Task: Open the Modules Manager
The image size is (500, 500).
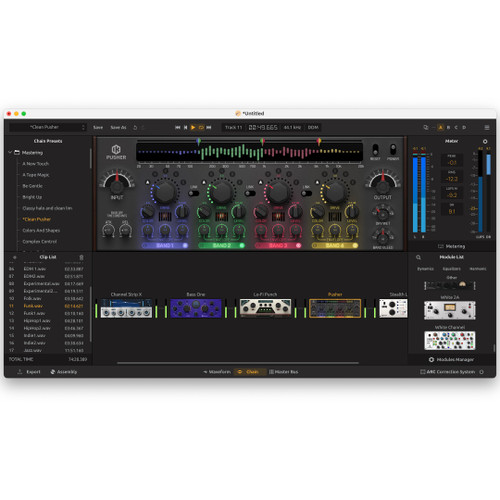Action: pos(451,360)
